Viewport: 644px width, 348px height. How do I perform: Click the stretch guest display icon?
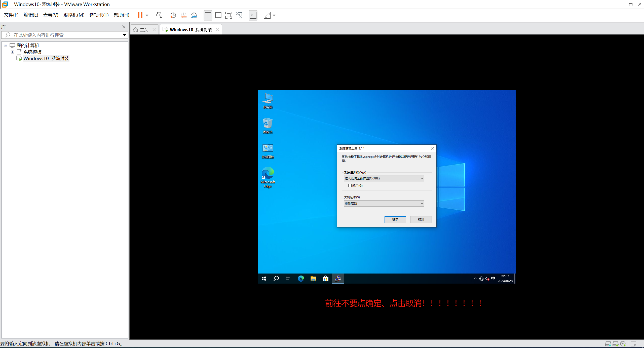pyautogui.click(x=267, y=15)
